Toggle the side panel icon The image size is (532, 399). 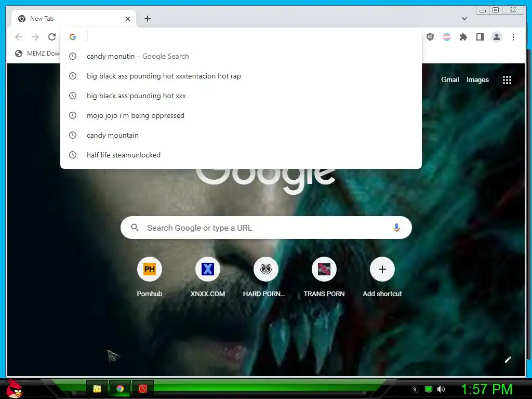click(480, 37)
